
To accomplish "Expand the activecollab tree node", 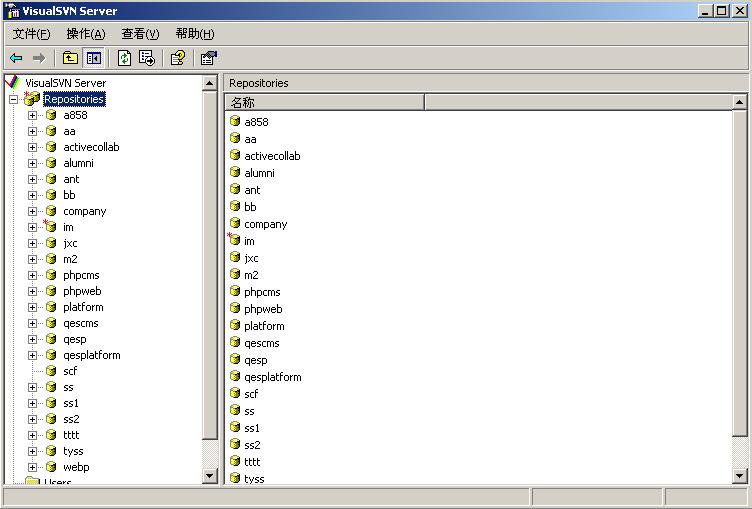I will 32,147.
